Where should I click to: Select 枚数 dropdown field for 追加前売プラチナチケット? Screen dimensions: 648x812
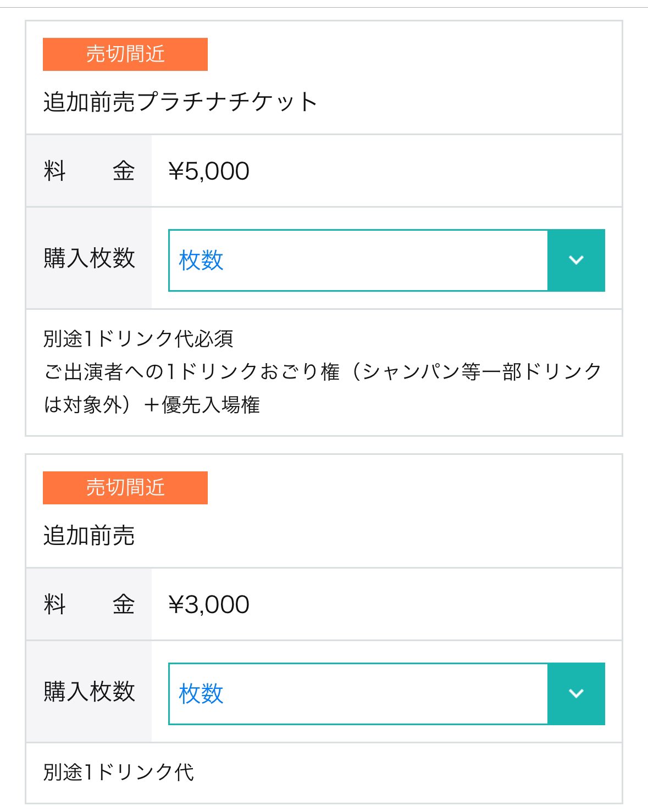tap(386, 260)
